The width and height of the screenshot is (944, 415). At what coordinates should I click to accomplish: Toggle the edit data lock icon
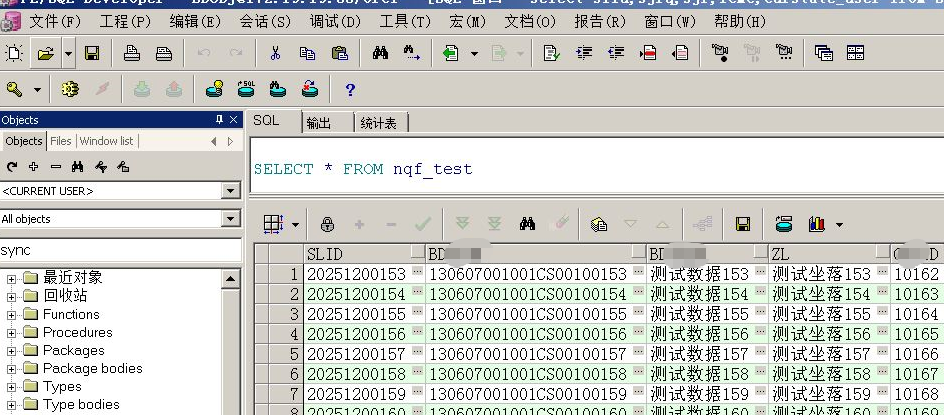tap(327, 225)
